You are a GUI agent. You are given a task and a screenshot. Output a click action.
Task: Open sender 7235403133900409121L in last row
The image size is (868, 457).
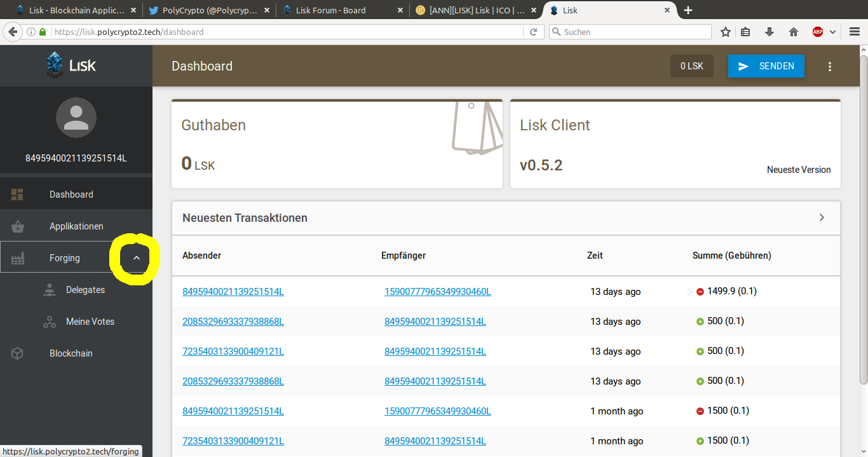click(233, 441)
